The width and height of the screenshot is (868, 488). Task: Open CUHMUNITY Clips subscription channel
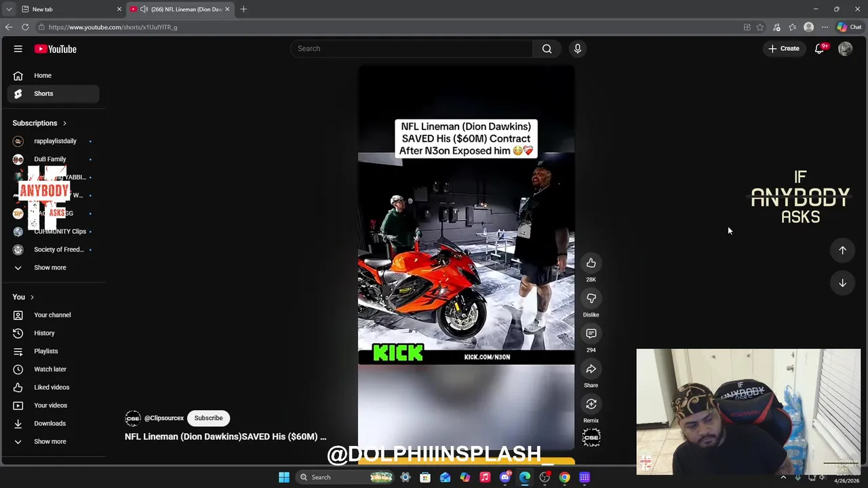tap(54, 231)
